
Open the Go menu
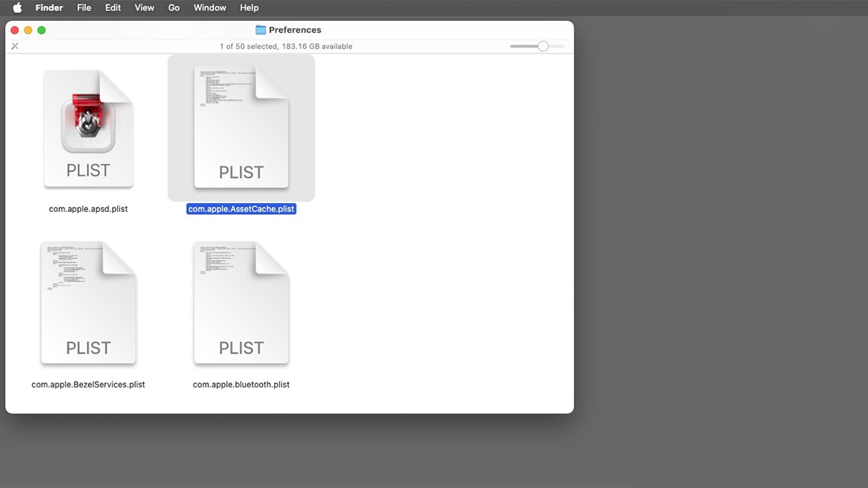174,8
